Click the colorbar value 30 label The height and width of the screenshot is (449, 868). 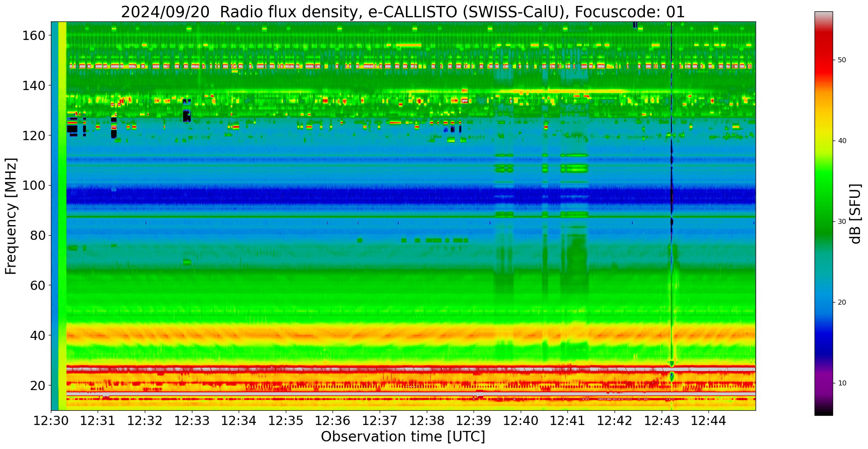pos(842,222)
